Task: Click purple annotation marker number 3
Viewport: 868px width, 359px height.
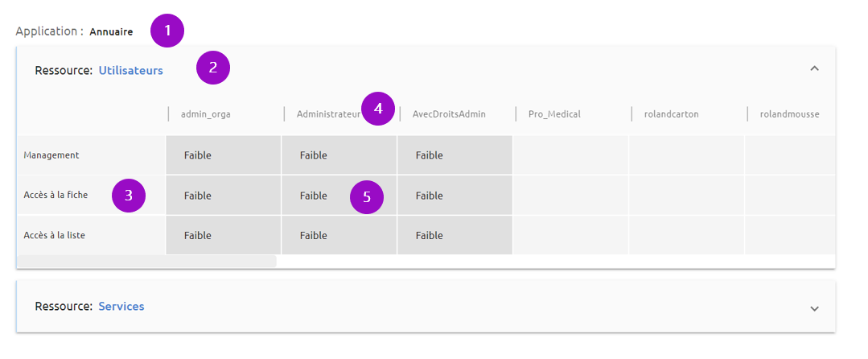Action: (x=129, y=196)
